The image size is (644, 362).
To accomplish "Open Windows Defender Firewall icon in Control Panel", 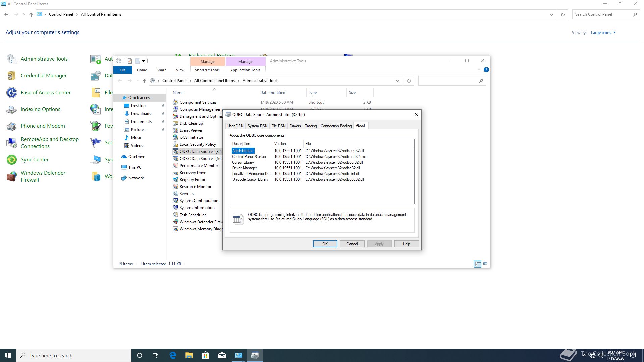I will pos(12,176).
